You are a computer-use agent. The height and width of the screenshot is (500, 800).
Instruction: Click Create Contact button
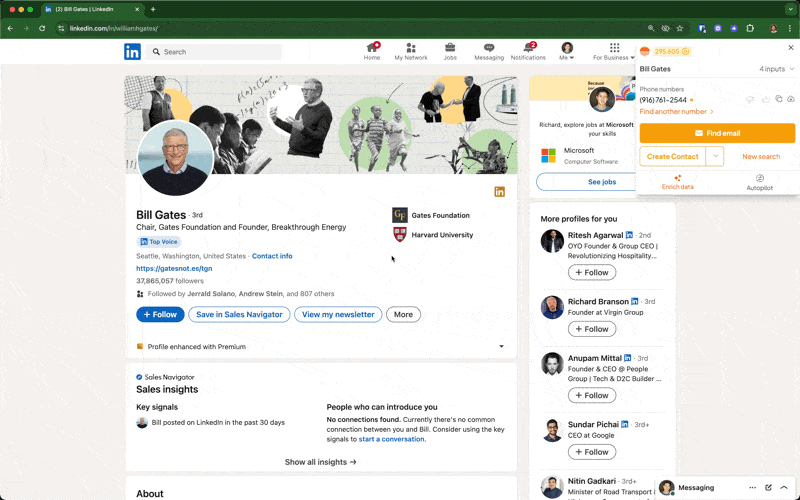coord(672,157)
